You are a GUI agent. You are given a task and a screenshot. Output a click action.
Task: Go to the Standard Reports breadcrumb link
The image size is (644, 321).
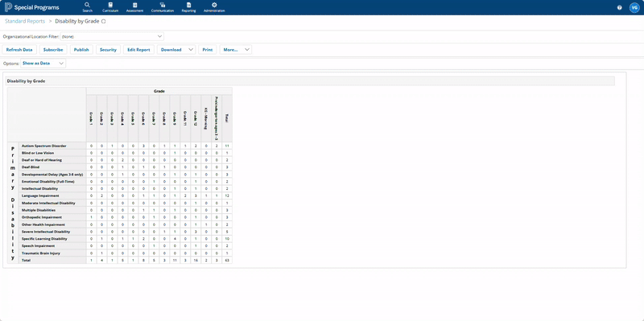click(25, 21)
